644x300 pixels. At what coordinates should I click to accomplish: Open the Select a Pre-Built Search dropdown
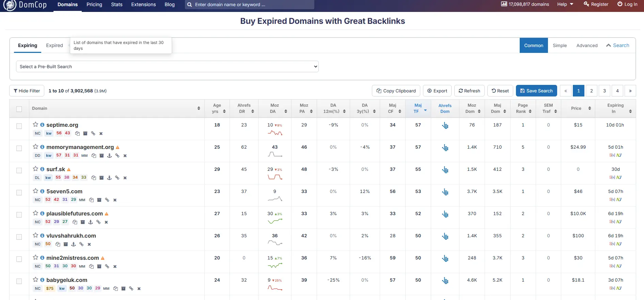167,66
